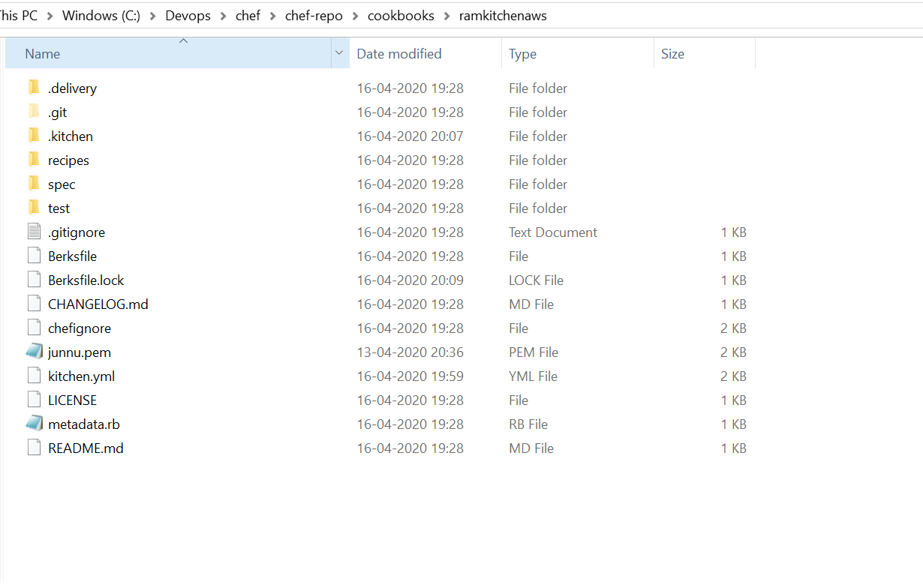Select the .gitignore text document icon

34,232
